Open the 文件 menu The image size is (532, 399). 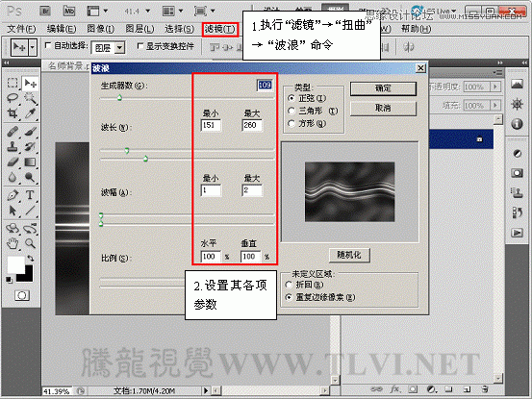(x=21, y=29)
